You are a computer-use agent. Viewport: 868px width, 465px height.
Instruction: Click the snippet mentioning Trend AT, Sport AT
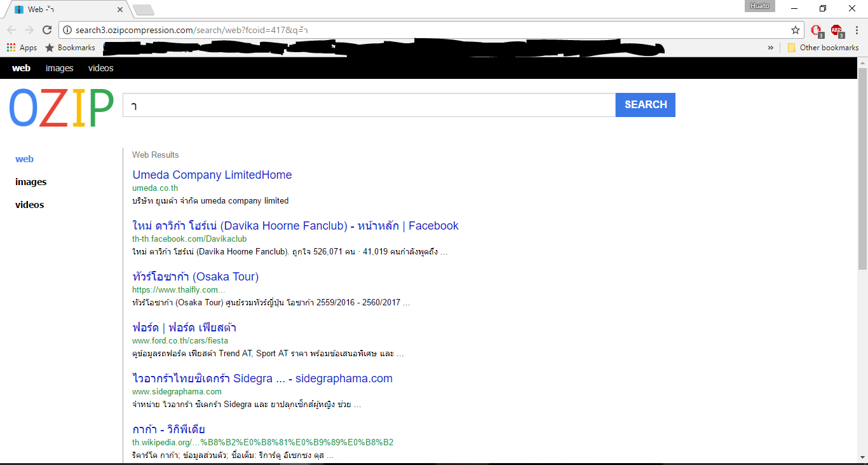[268, 354]
